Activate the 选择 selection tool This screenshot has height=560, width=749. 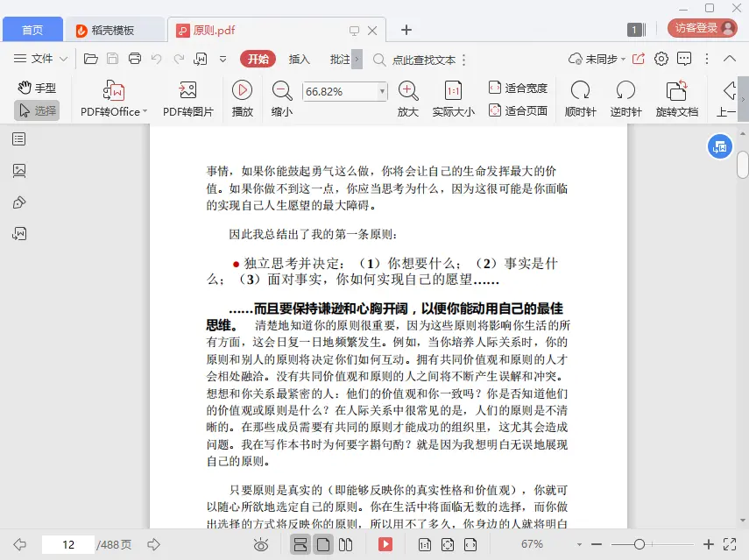37,110
